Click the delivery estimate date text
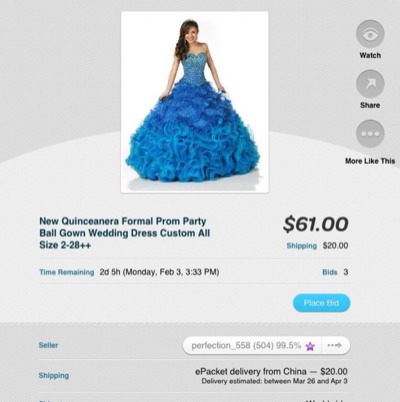This screenshot has width=400, height=402. (274, 381)
